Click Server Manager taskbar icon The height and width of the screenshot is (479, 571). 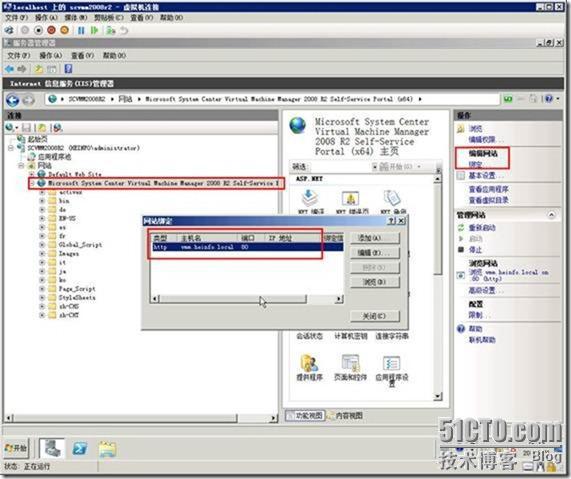(x=52, y=448)
